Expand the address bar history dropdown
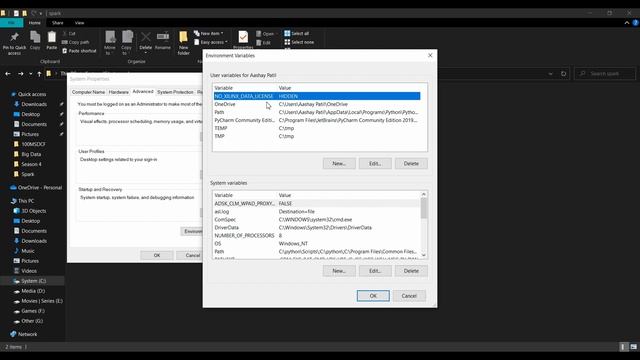640x360 pixels. coord(550,74)
